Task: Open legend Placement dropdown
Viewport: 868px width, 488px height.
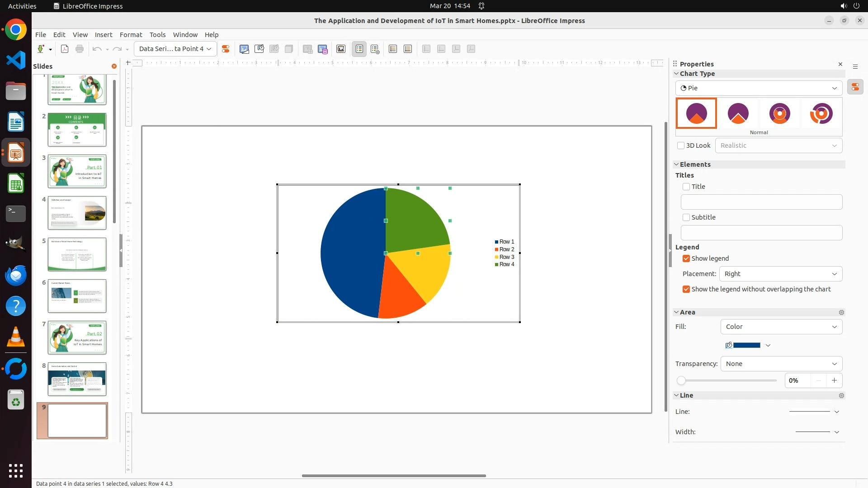Action: (780, 274)
